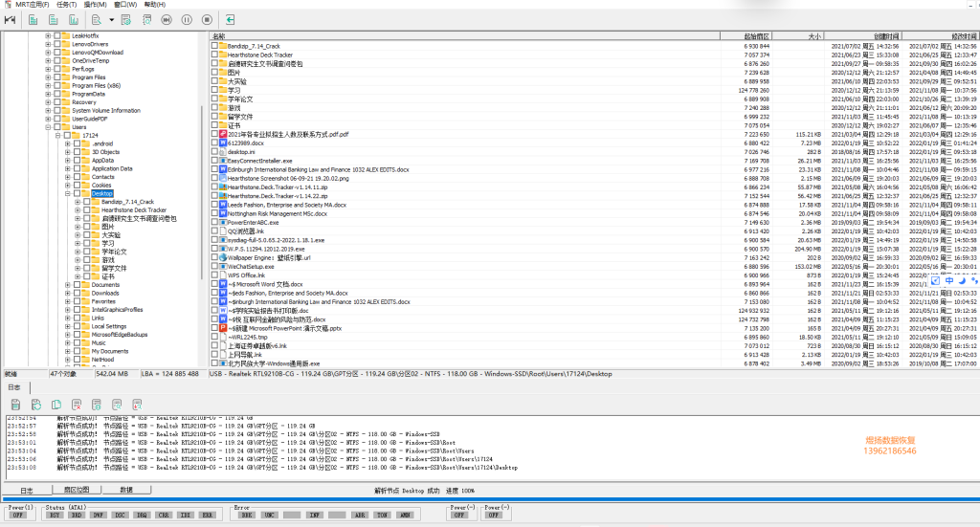Sort by the 创建时间 column header
This screenshot has width=980, height=527.
click(862, 36)
